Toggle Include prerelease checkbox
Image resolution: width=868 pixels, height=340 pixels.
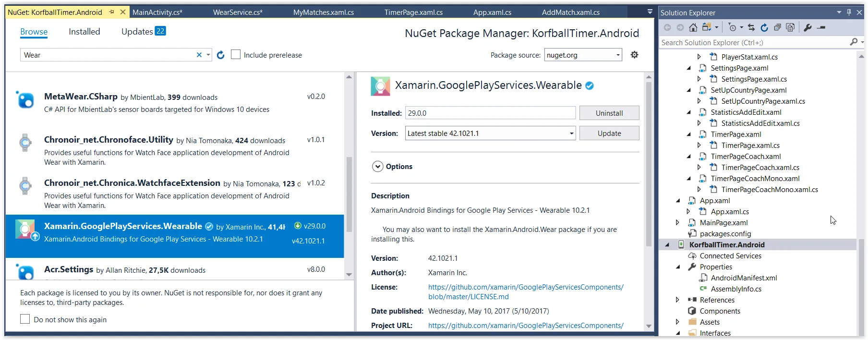[236, 55]
